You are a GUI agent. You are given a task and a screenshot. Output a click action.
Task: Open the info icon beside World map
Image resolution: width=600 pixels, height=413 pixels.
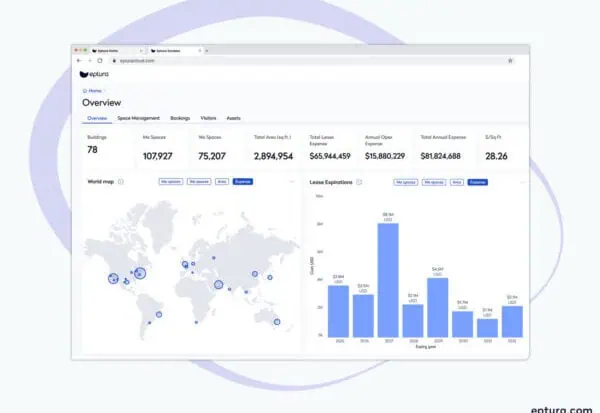[121, 181]
